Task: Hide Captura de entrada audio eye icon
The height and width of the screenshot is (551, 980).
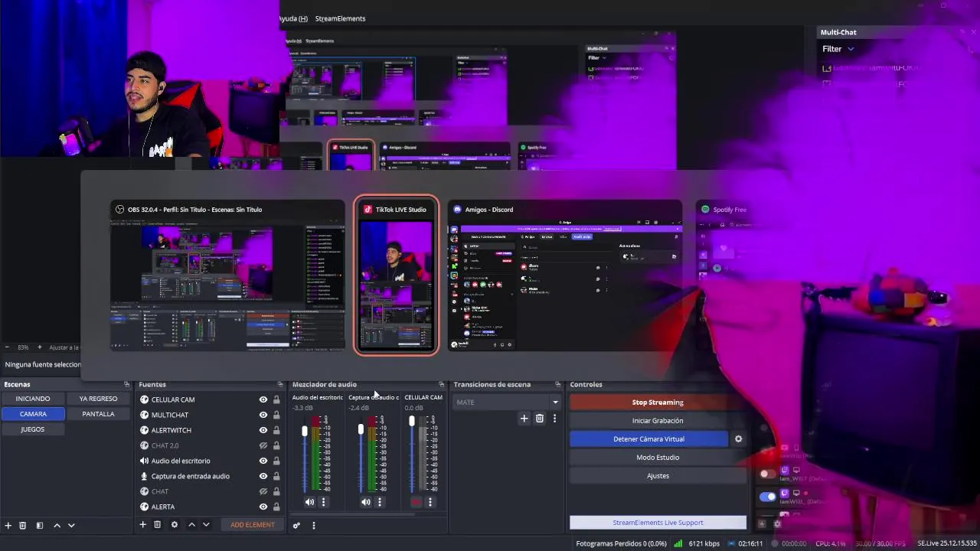Action: pyautogui.click(x=263, y=476)
